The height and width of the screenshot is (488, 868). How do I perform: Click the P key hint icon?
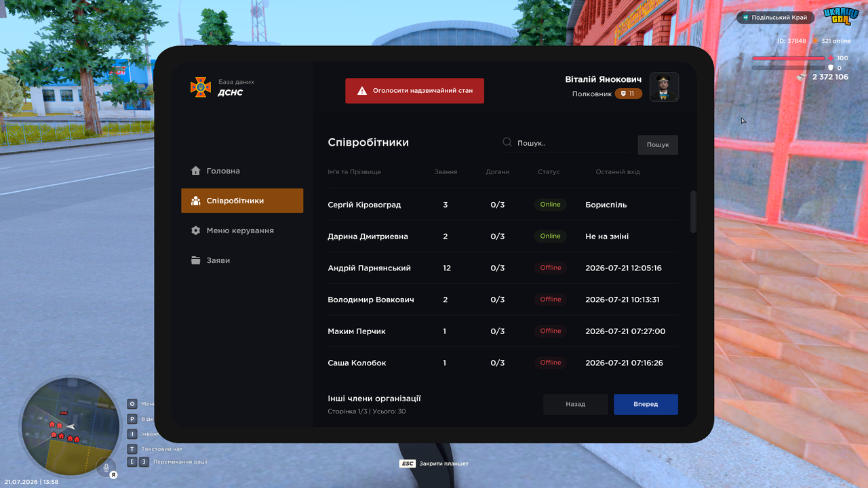(x=132, y=419)
